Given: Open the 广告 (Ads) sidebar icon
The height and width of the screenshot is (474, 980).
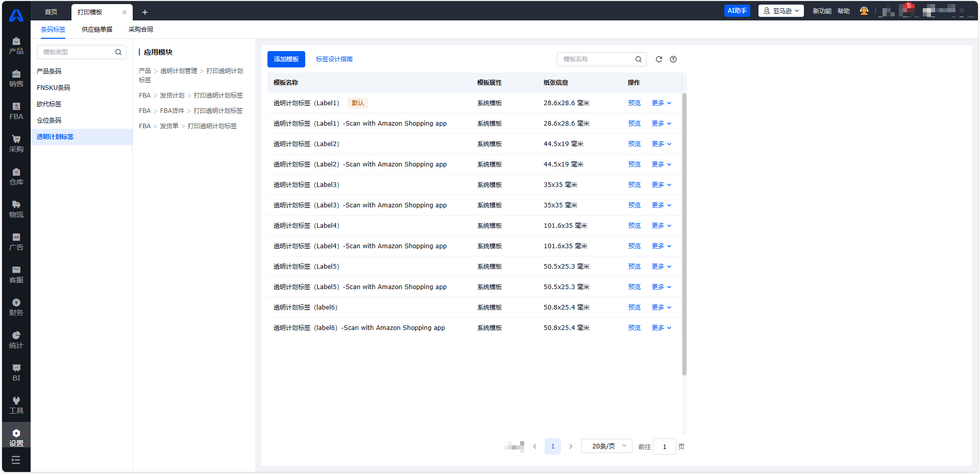Looking at the screenshot, I should click(x=16, y=242).
